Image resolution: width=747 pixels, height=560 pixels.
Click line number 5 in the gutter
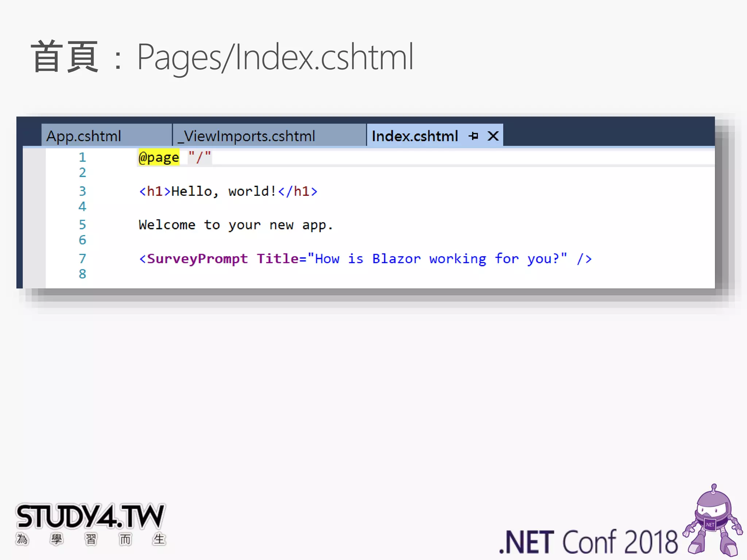tap(82, 225)
